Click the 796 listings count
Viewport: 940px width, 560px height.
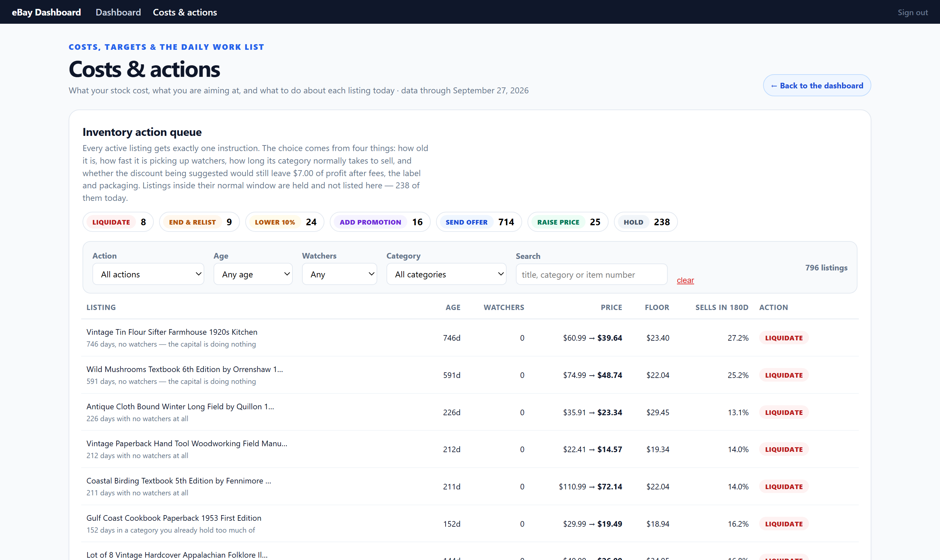(826, 267)
